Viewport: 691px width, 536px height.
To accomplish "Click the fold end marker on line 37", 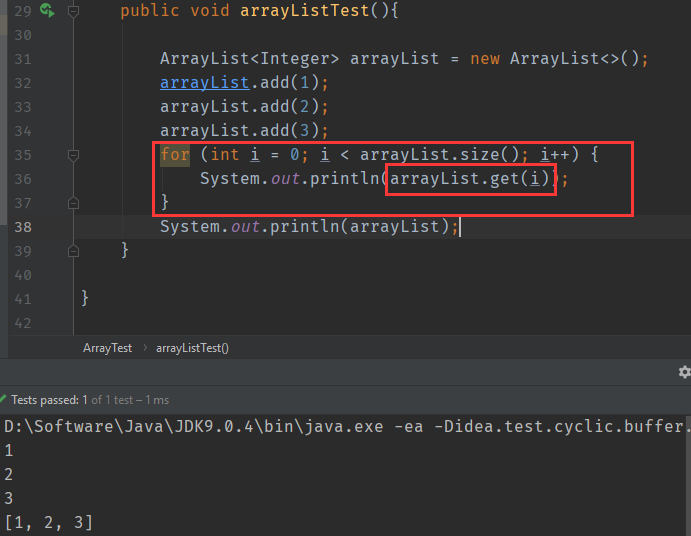I will click(74, 203).
